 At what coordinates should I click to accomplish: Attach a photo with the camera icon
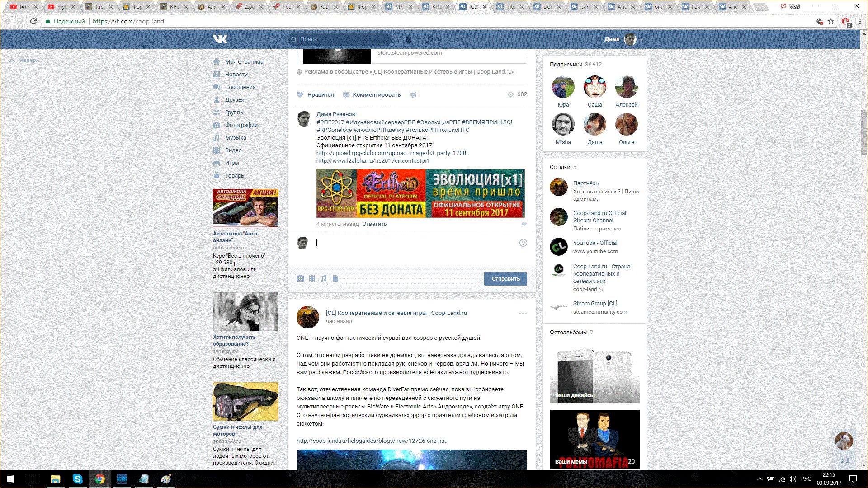click(300, 278)
